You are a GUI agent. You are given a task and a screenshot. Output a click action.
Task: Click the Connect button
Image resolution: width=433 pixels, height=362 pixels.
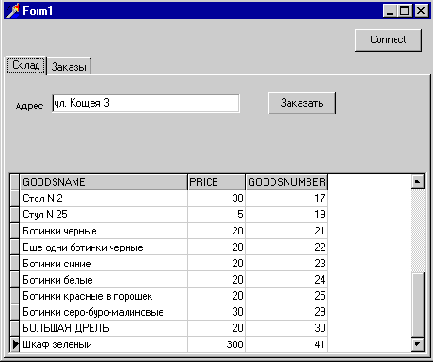coord(388,40)
